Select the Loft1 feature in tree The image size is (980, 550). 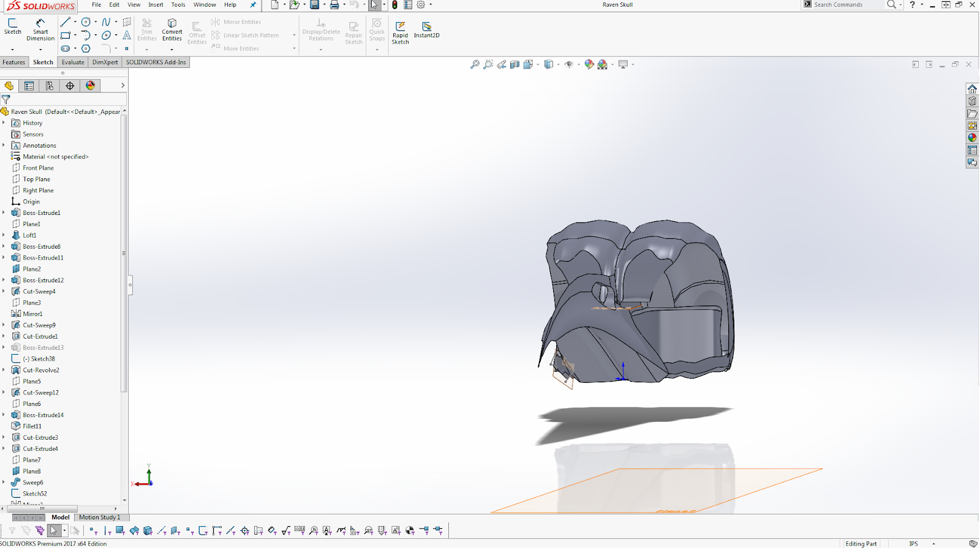point(29,235)
